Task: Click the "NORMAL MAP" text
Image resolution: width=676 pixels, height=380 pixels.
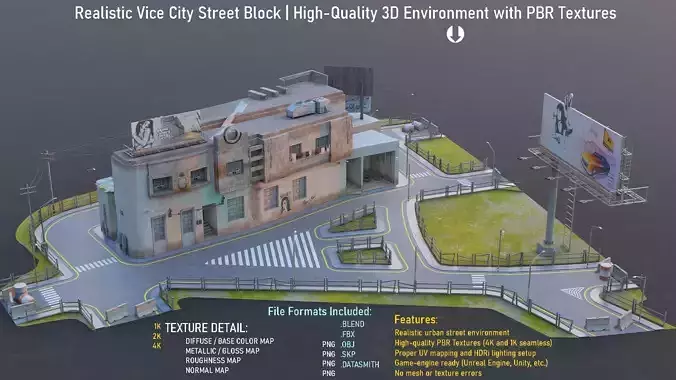Action: click(207, 371)
